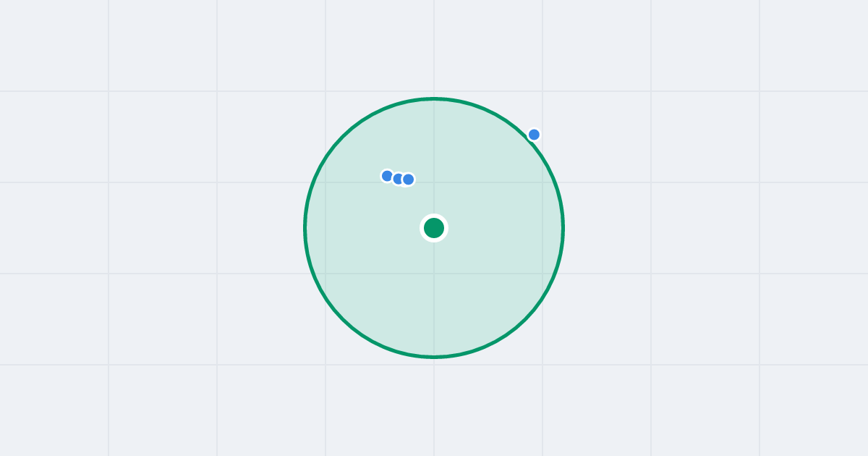Click the green center marker of the circle
The width and height of the screenshot is (868, 456).
[x=434, y=228]
